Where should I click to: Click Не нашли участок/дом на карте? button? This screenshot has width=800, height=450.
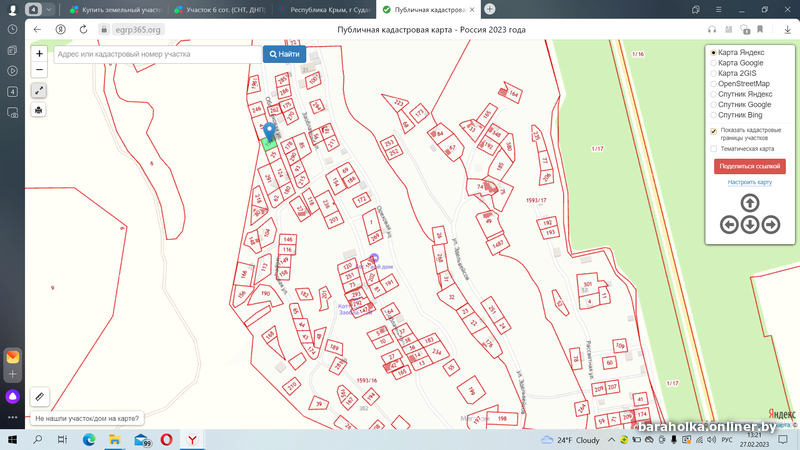pyautogui.click(x=87, y=418)
